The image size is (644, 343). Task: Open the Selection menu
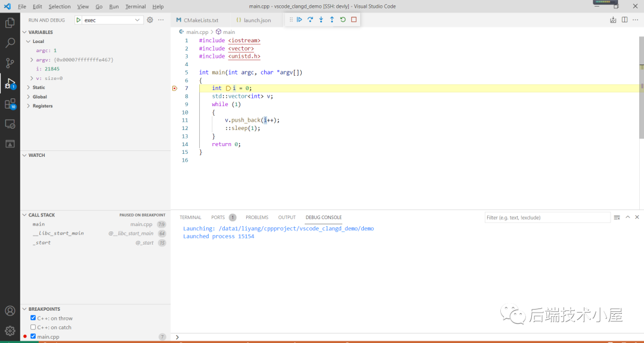pos(60,7)
